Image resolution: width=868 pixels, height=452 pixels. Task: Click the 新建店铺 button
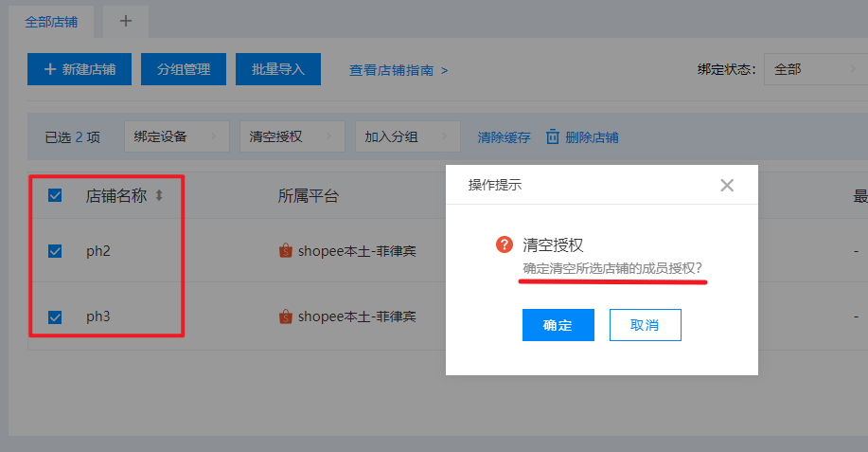click(80, 69)
